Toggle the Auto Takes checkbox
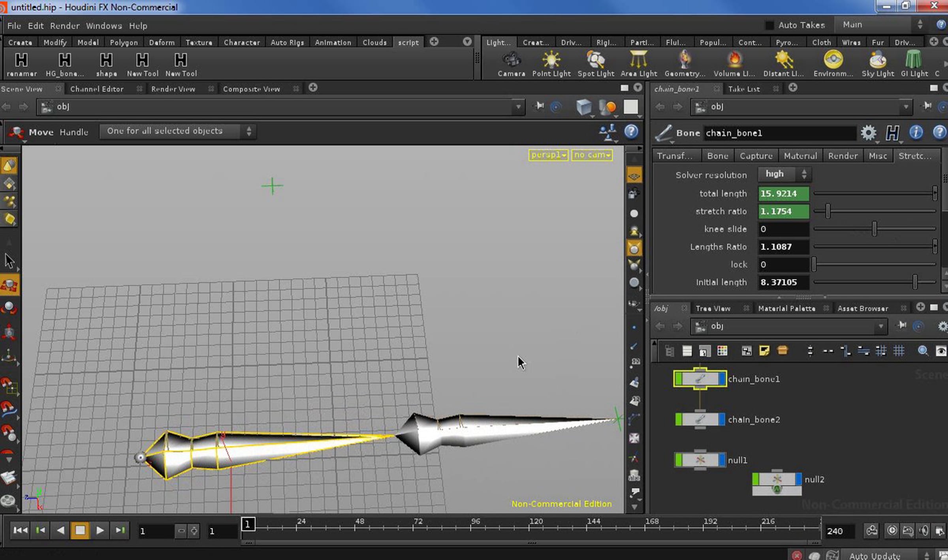 point(769,25)
